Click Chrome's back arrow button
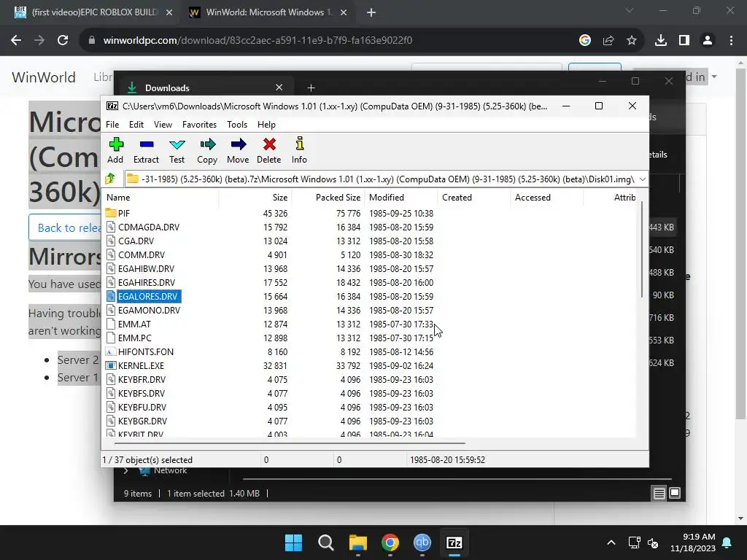Screen dimensions: 747x560 [x=16, y=41]
